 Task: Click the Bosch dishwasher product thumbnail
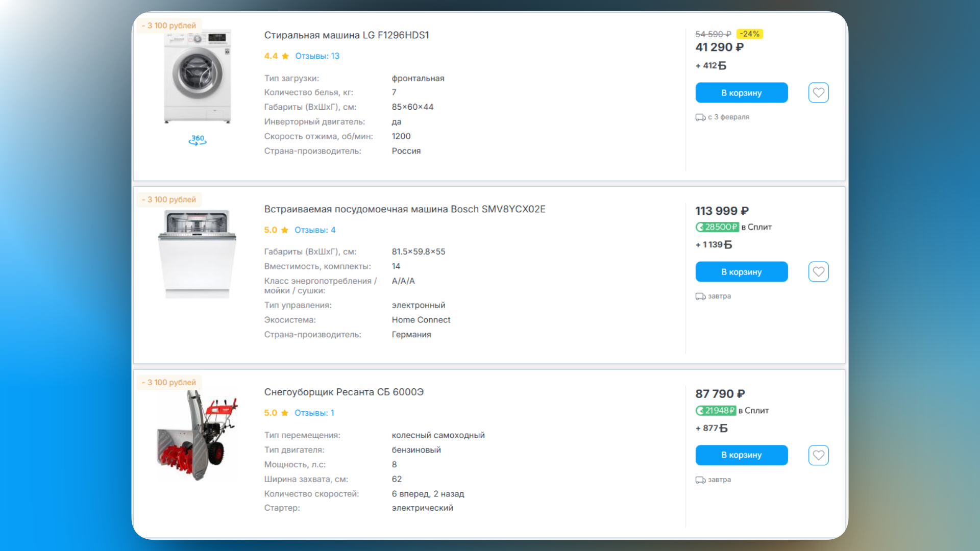(x=198, y=254)
